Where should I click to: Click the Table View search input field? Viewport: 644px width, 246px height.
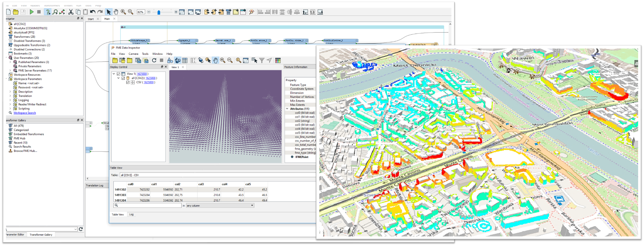pyautogui.click(x=148, y=206)
